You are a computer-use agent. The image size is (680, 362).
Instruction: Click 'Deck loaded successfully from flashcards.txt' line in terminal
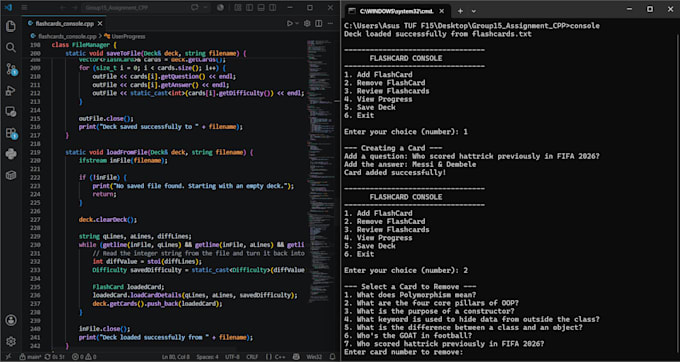pyautogui.click(x=438, y=34)
